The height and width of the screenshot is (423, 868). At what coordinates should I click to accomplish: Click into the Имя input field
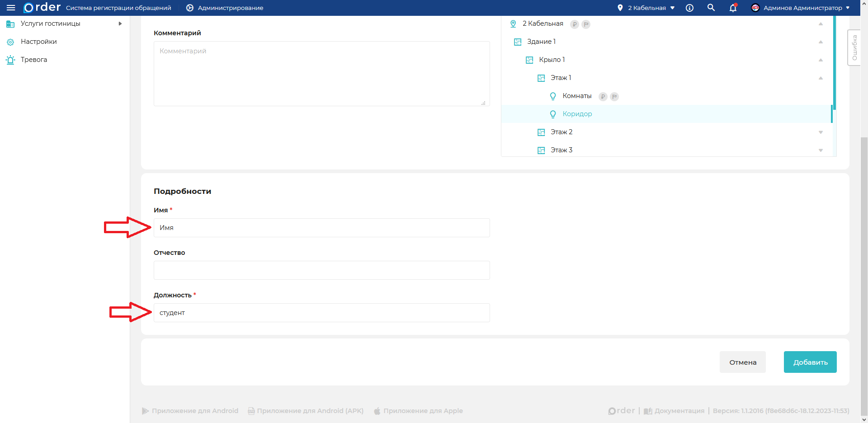321,228
